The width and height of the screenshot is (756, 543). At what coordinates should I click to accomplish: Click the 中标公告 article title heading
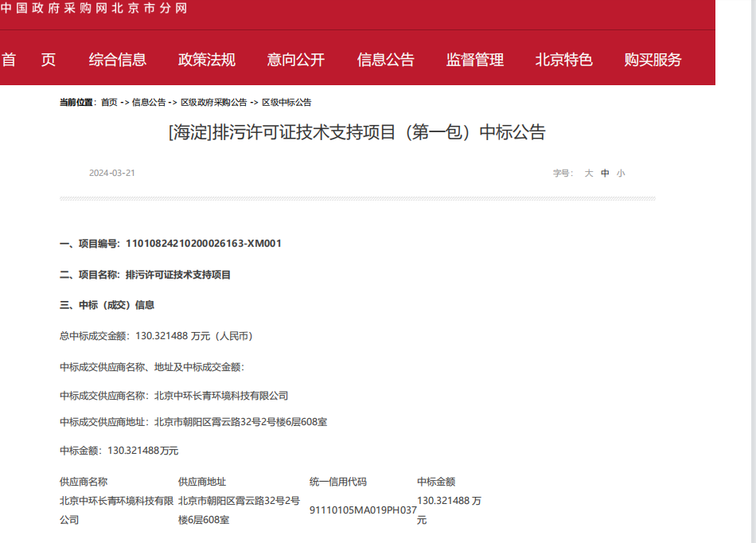pos(357,133)
